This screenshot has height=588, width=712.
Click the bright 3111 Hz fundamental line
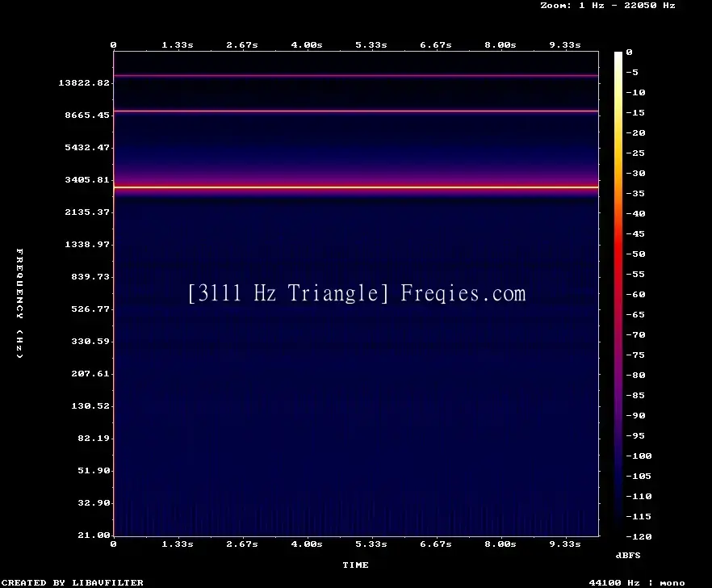(x=356, y=187)
